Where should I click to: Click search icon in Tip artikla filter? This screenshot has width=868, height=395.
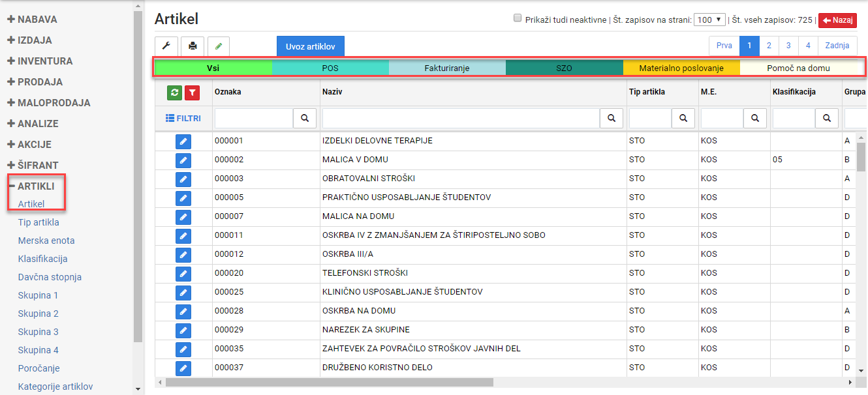click(x=683, y=118)
